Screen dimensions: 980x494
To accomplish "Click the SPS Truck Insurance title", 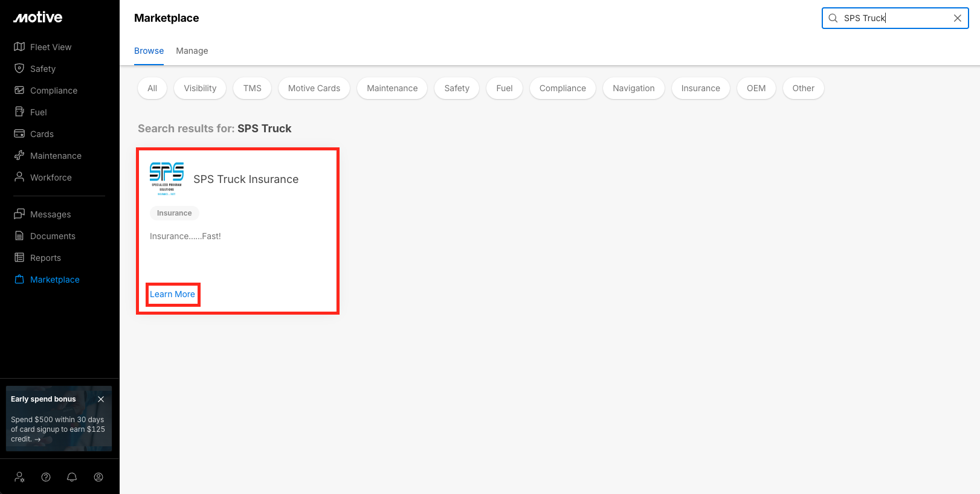I will pos(246,179).
